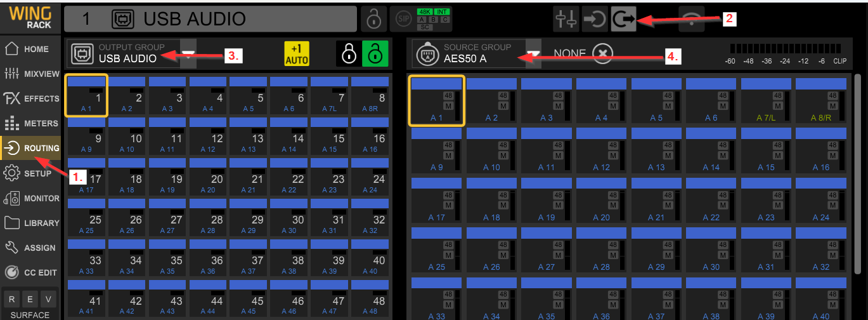Open the MONITOR page
This screenshot has height=320, width=868.
point(30,198)
